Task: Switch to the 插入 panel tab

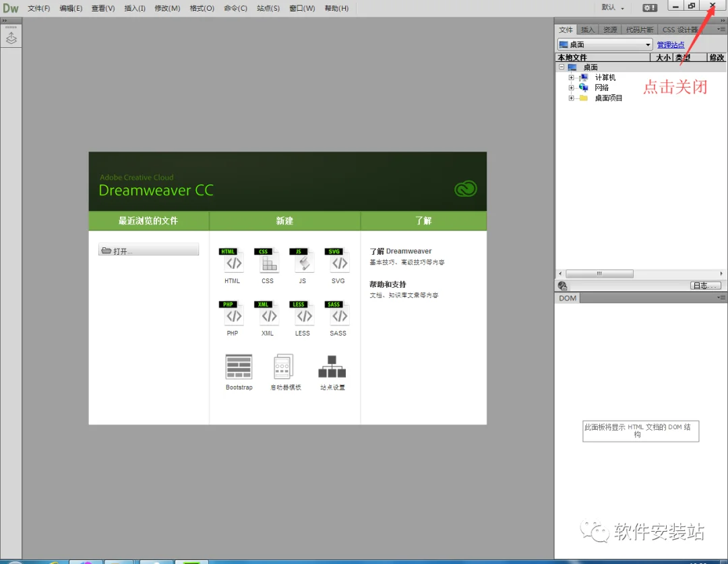Action: [x=587, y=30]
